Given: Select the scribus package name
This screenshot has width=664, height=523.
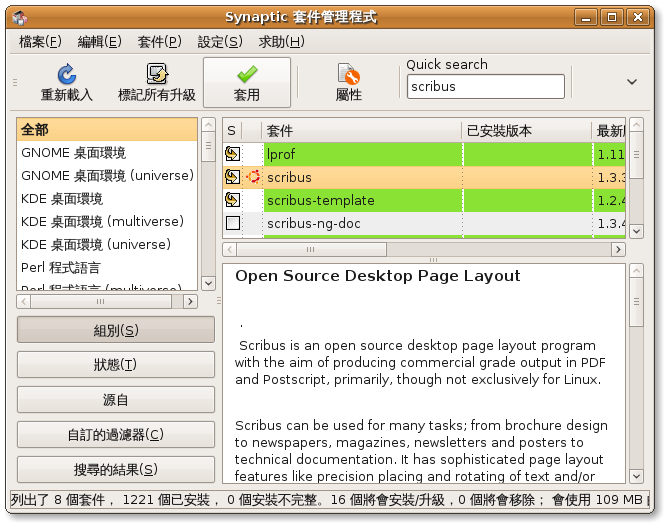Looking at the screenshot, I should coord(289,177).
